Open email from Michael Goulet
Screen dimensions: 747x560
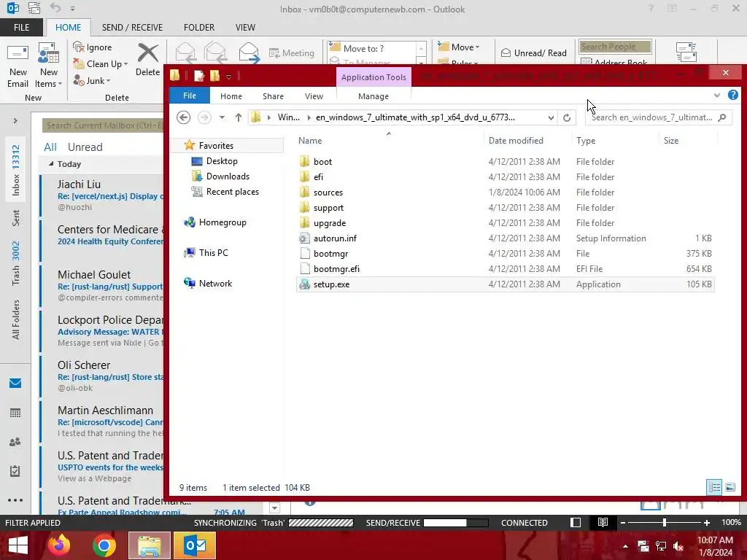pos(102,286)
